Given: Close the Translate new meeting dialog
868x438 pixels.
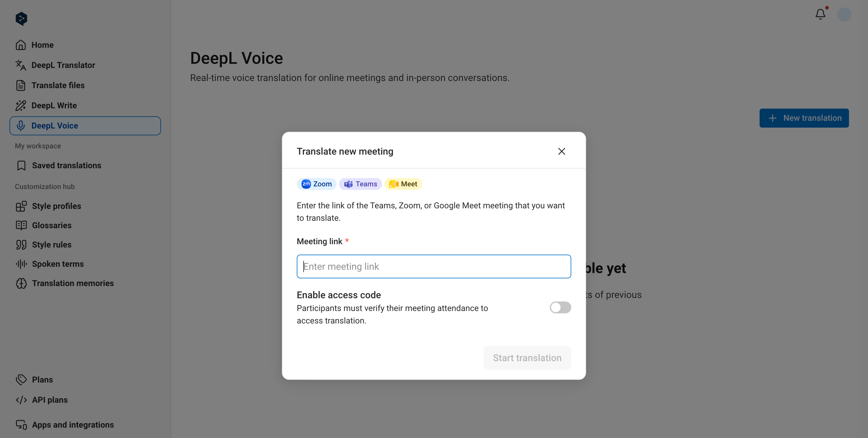Looking at the screenshot, I should (561, 151).
